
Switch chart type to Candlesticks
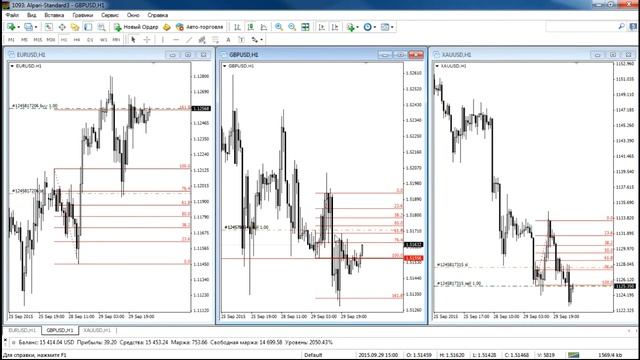click(251, 27)
